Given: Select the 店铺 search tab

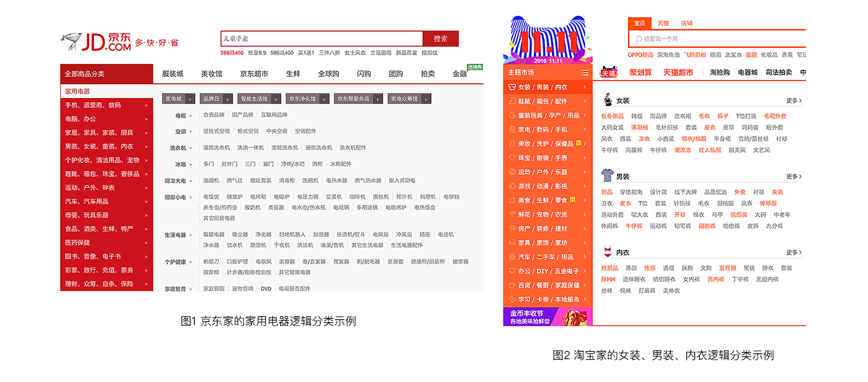Looking at the screenshot, I should [687, 24].
